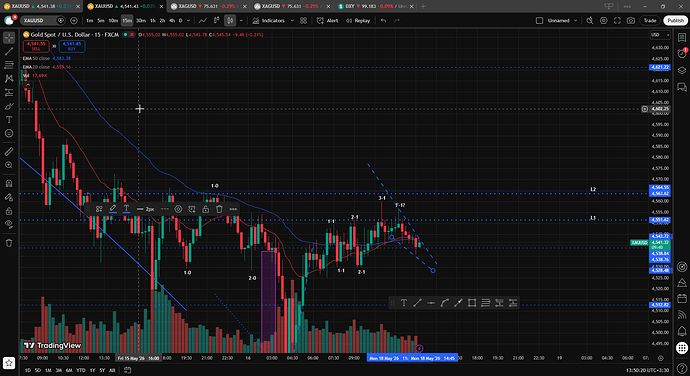
Task: Switch to 4h timeframe
Action: 172,21
